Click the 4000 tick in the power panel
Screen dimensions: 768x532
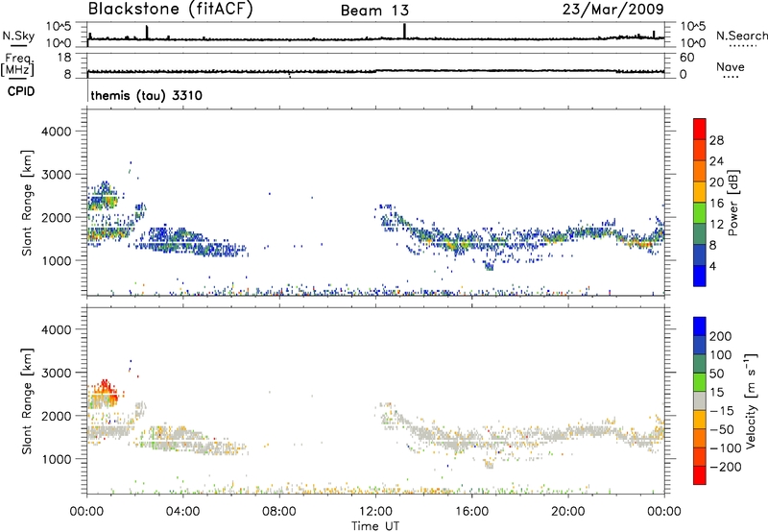(x=56, y=132)
